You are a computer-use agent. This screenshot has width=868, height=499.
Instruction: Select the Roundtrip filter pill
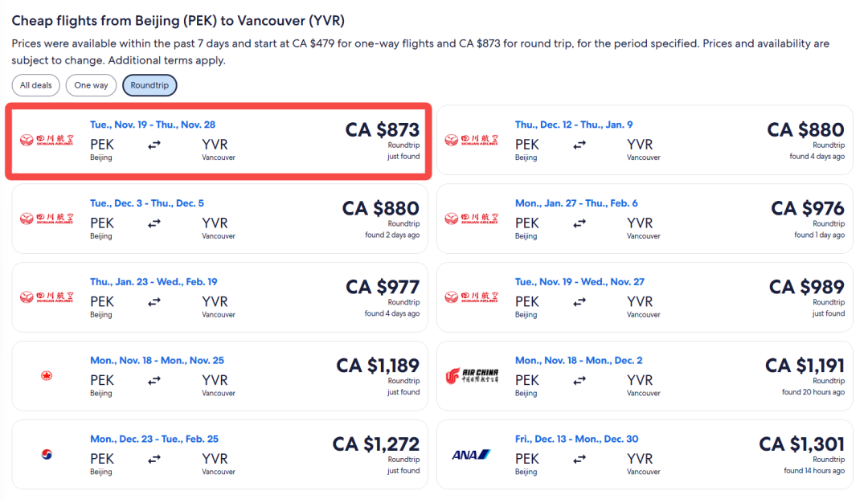pyautogui.click(x=149, y=85)
